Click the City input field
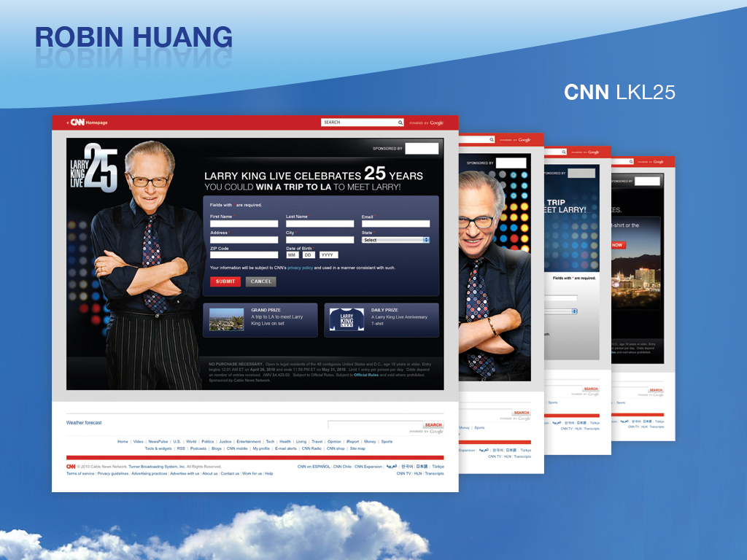747x560 pixels. coord(320,240)
